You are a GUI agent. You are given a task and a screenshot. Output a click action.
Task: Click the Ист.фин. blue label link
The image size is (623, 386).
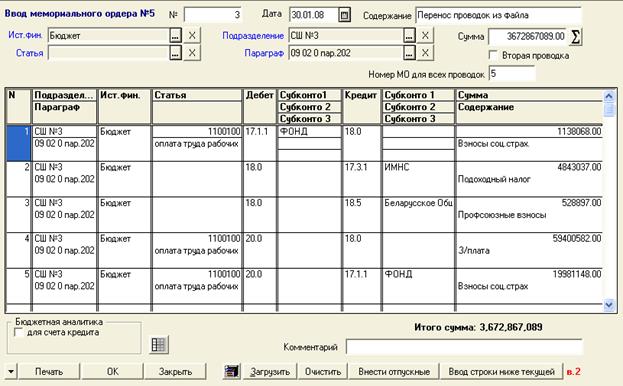(x=25, y=35)
